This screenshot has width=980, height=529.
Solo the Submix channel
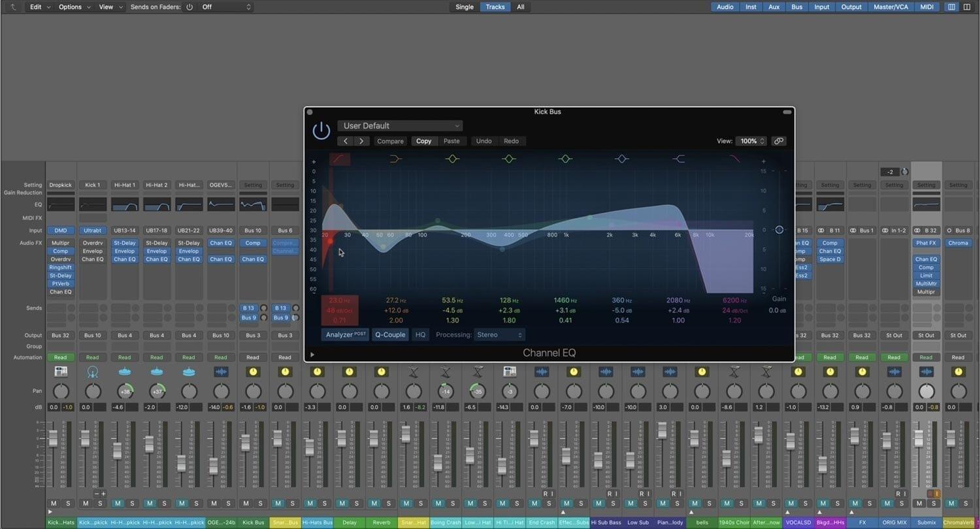point(934,504)
